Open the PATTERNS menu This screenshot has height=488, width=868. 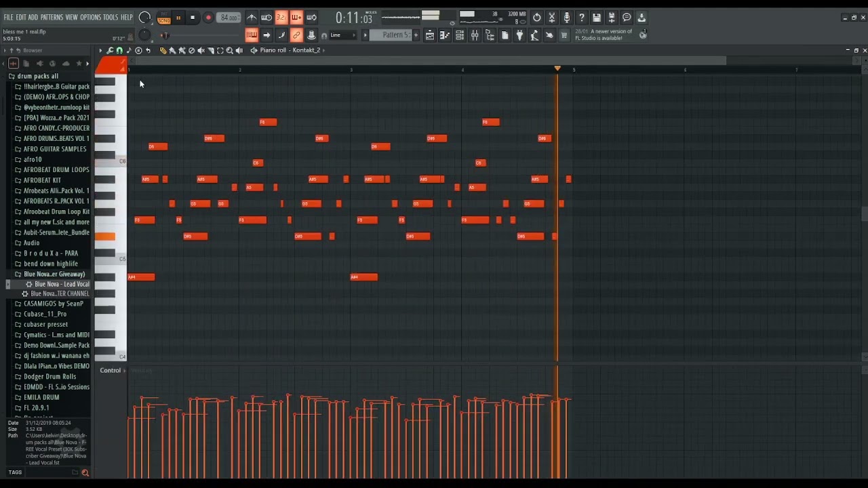pos(52,17)
